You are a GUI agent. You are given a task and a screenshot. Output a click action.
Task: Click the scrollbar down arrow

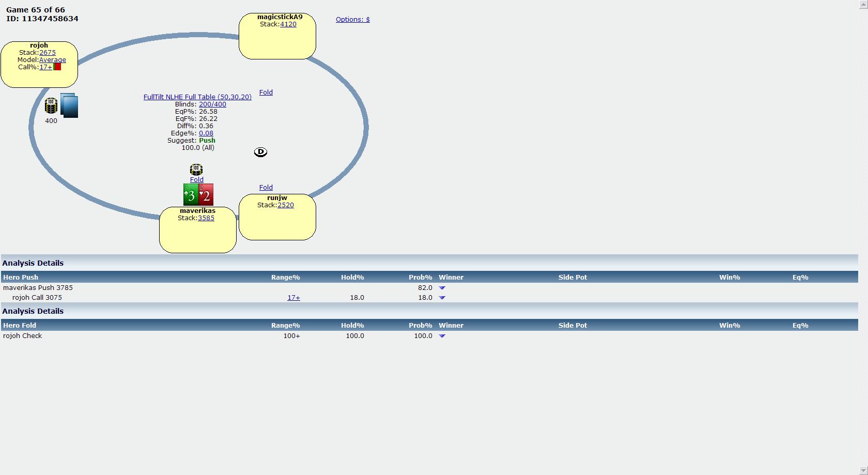[x=863, y=470]
